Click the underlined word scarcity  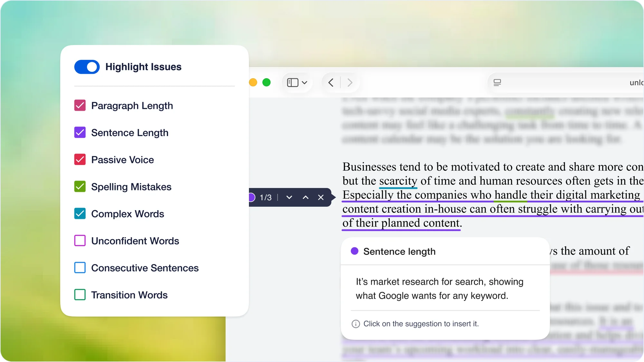click(398, 181)
